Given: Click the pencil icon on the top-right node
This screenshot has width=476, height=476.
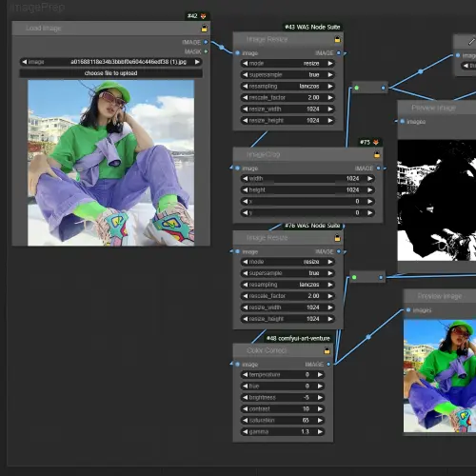Looking at the screenshot, I should point(471,41).
